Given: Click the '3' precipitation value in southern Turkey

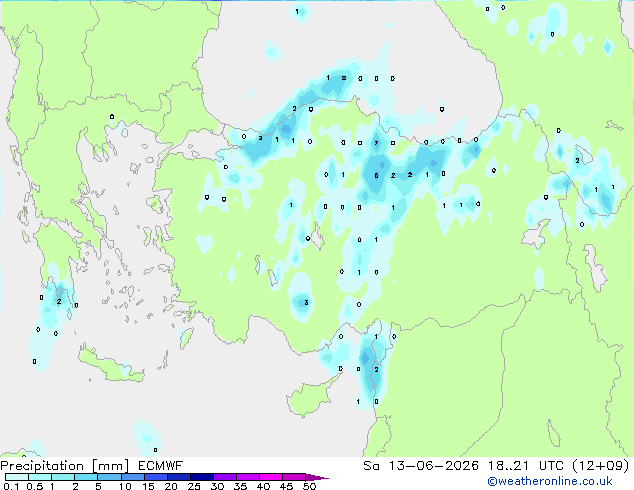Looking at the screenshot, I should pos(306,302).
